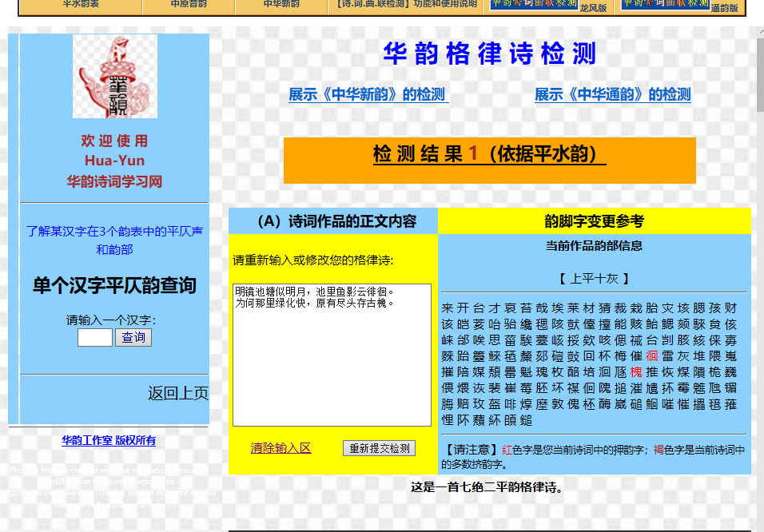Click the red rhyme character 徊
Screen dimensions: 764x532
(x=652, y=356)
